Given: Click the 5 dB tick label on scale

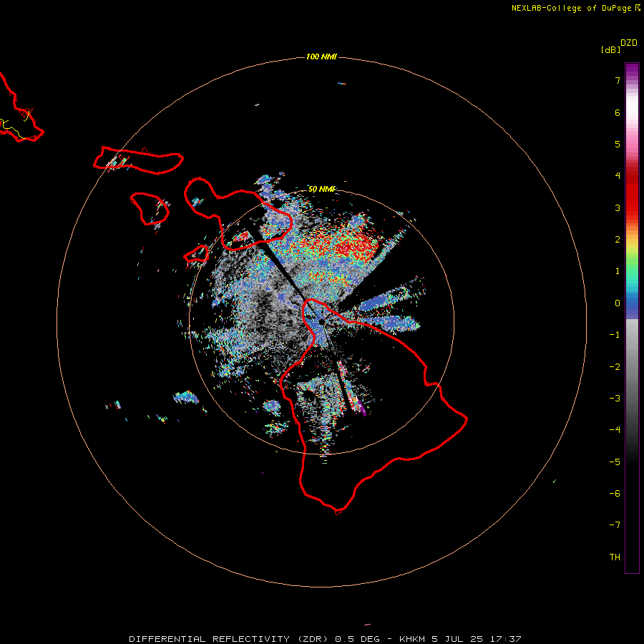Looking at the screenshot, I should click(x=618, y=144).
